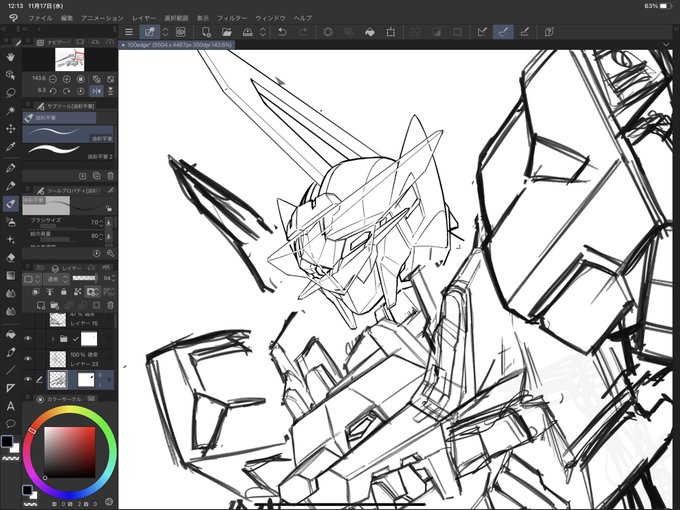Select the Lasso selection tool
The image size is (680, 510).
coord(10,93)
